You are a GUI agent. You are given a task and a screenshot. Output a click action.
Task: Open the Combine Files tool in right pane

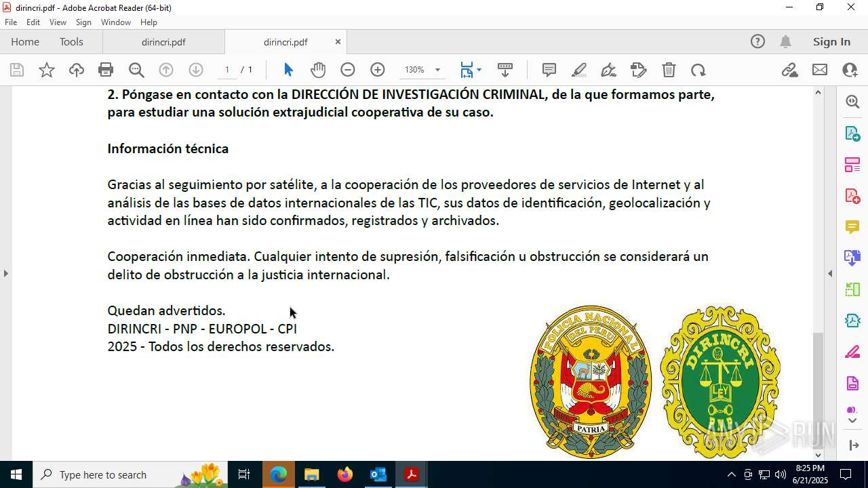tap(852, 258)
